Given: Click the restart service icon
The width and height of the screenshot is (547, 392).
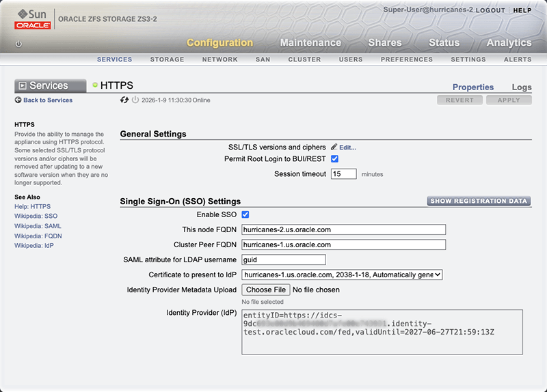Looking at the screenshot, I should (x=124, y=100).
